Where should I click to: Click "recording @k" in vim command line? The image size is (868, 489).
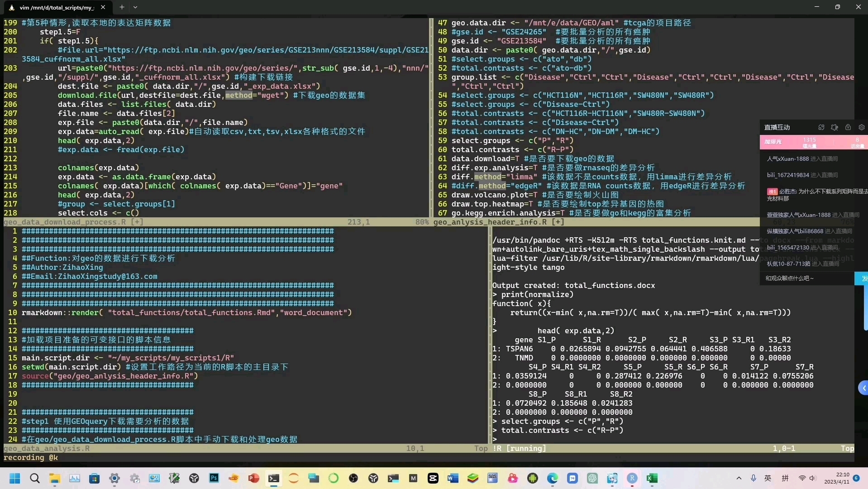[31, 457]
